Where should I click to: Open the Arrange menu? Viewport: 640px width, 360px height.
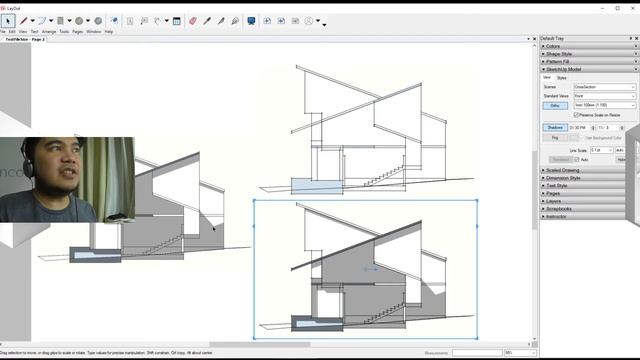(x=49, y=31)
